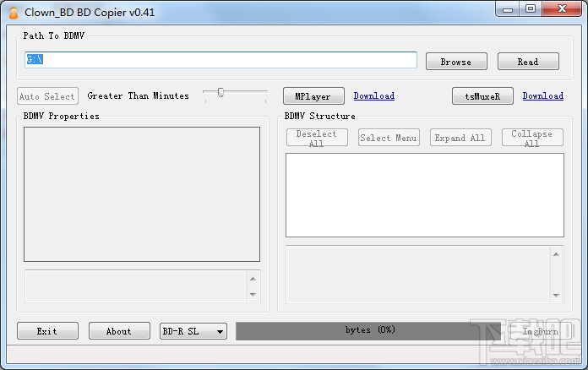This screenshot has width=588, height=370.
Task: Click the Collapse All button
Action: (x=532, y=138)
